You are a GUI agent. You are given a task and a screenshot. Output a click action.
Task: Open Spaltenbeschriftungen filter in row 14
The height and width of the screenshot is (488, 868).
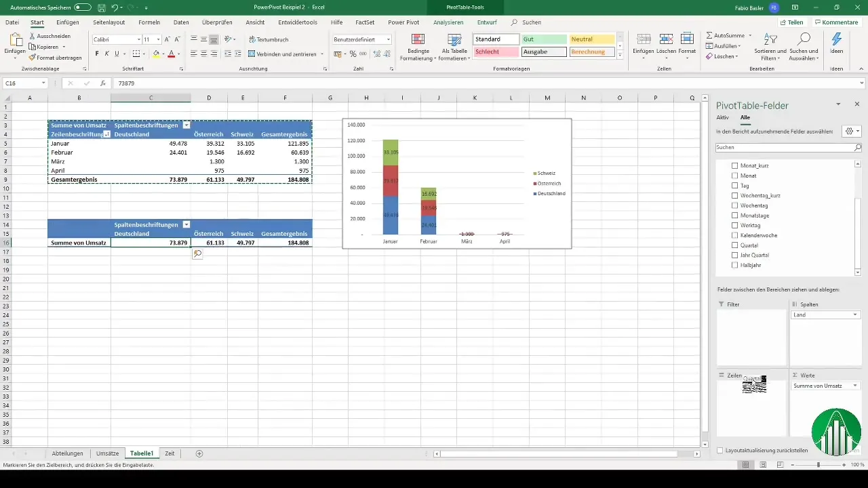[x=186, y=224]
